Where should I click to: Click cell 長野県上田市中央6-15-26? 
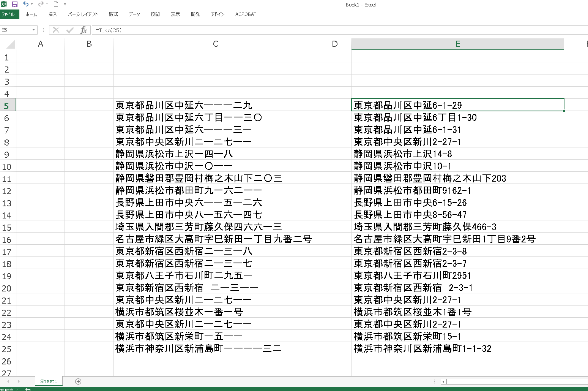458,203
